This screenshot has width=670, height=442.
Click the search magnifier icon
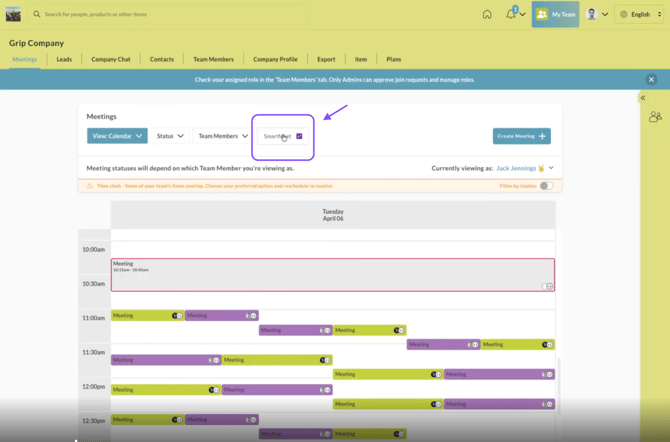(37, 14)
